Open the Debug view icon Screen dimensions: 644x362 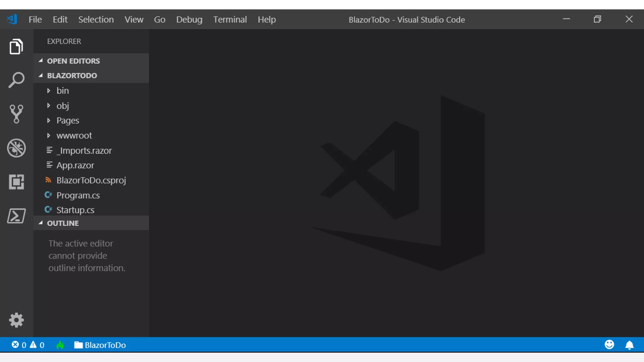(16, 148)
